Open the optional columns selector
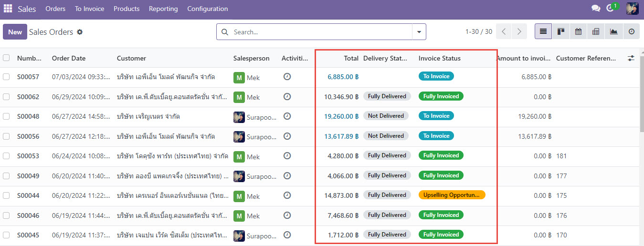 point(631,58)
